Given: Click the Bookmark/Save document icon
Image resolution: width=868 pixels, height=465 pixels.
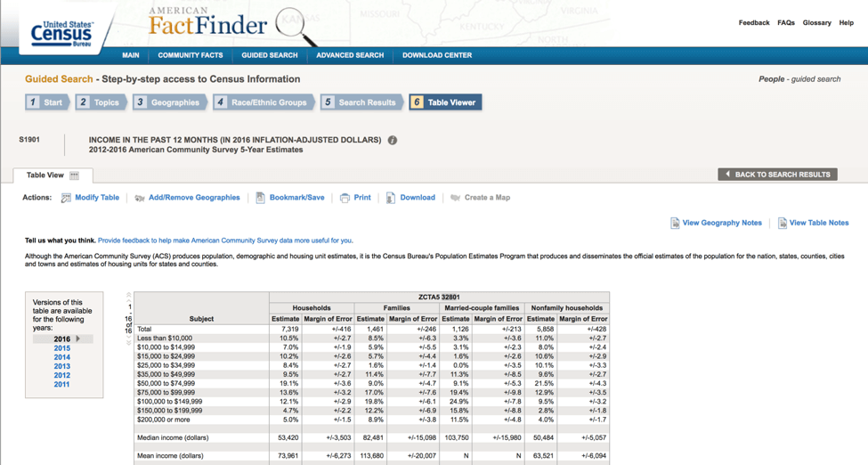Looking at the screenshot, I should tap(260, 198).
